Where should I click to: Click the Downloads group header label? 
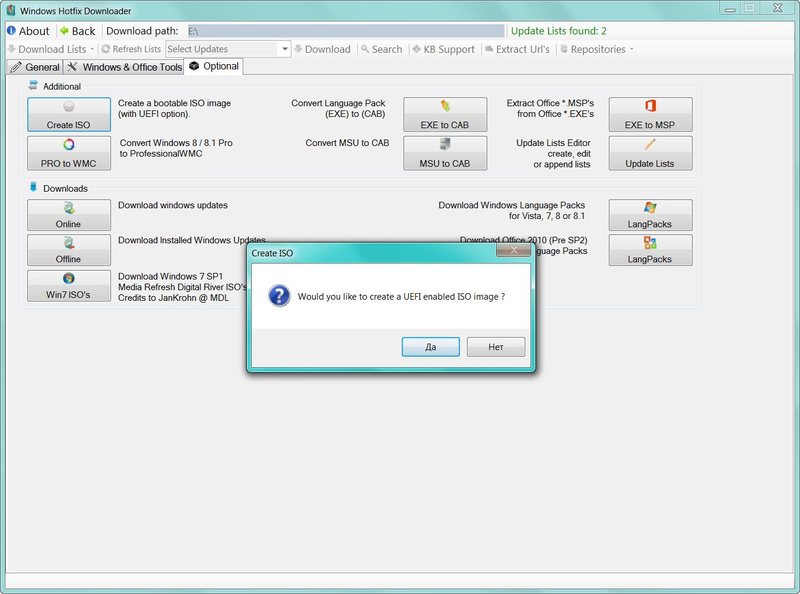pos(65,188)
